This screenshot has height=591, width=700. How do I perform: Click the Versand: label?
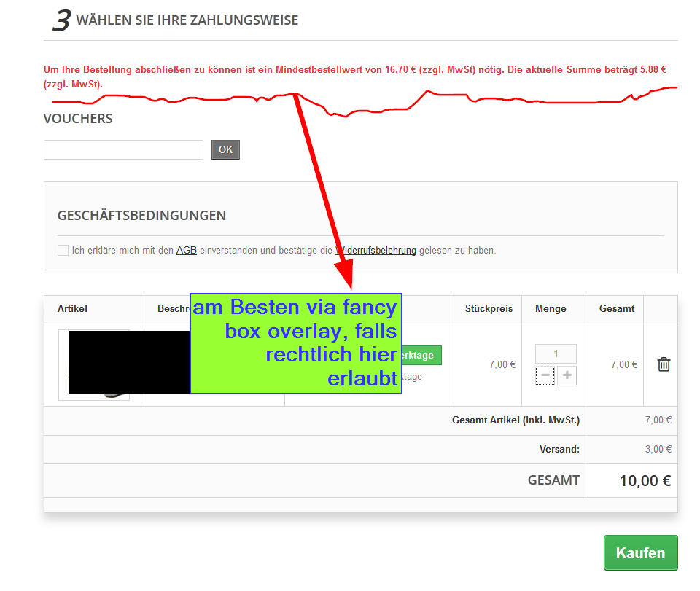(x=559, y=449)
